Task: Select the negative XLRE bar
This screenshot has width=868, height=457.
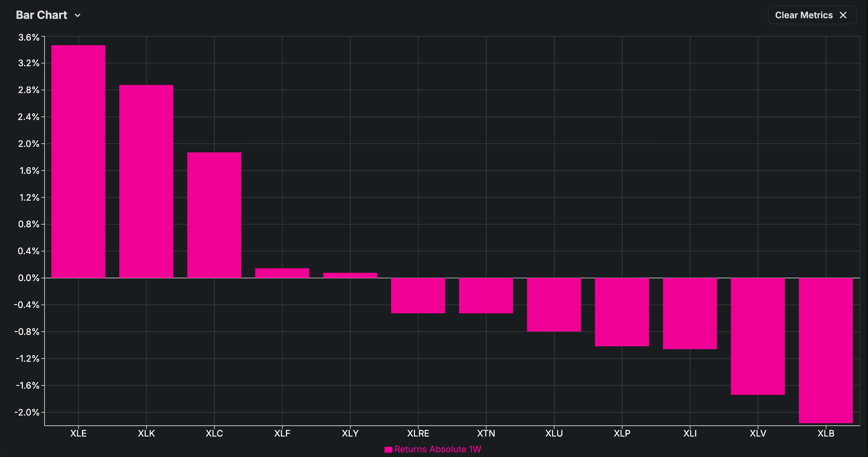Action: pos(418,296)
